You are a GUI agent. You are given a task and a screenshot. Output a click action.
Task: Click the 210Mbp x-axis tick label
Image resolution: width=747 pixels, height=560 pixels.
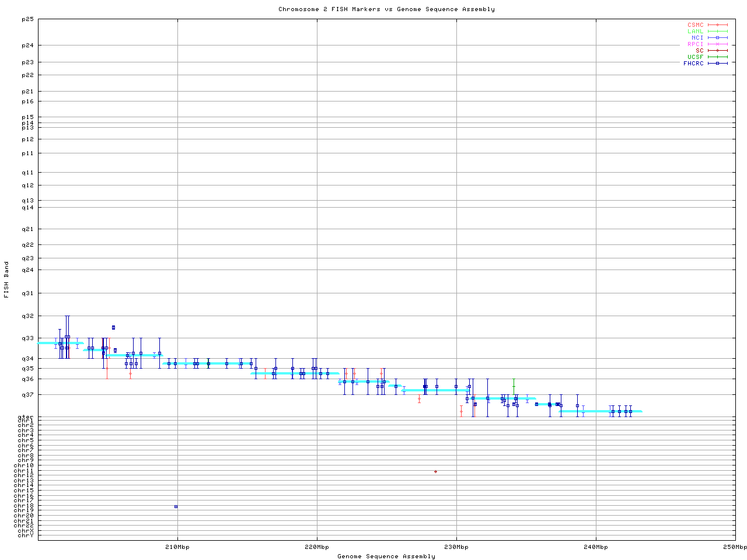click(x=177, y=547)
